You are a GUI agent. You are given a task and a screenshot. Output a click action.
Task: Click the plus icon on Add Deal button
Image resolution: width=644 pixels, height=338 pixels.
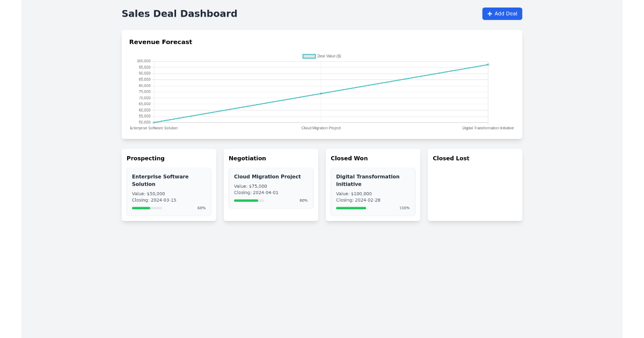click(x=489, y=13)
